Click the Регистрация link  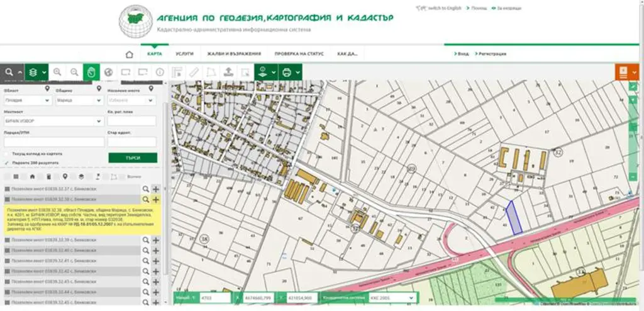coord(491,54)
